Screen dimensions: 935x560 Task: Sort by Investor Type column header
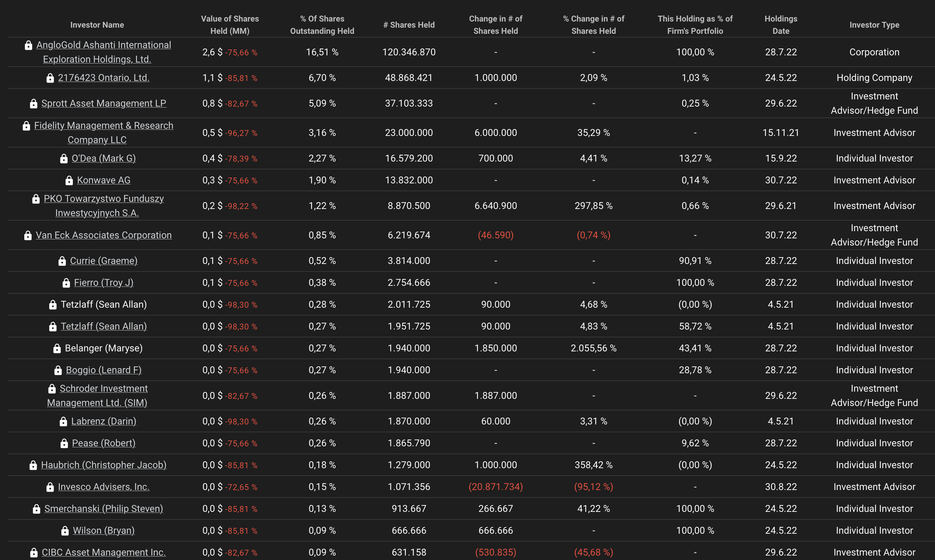click(874, 25)
